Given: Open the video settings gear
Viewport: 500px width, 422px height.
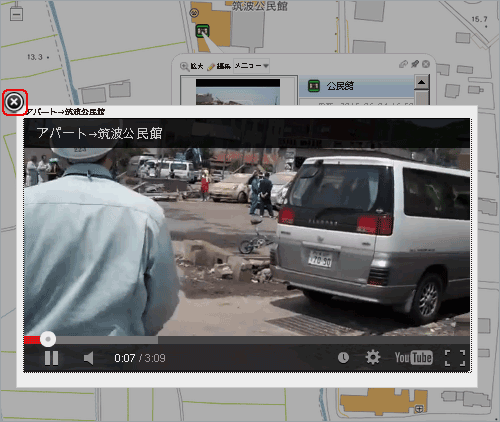Looking at the screenshot, I should pyautogui.click(x=373, y=357).
